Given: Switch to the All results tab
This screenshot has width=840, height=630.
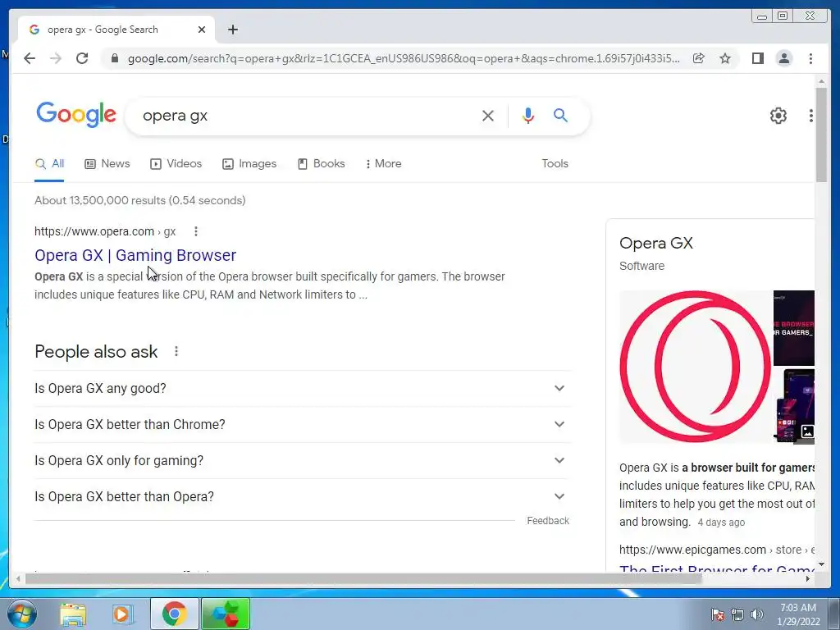Looking at the screenshot, I should pyautogui.click(x=49, y=164).
